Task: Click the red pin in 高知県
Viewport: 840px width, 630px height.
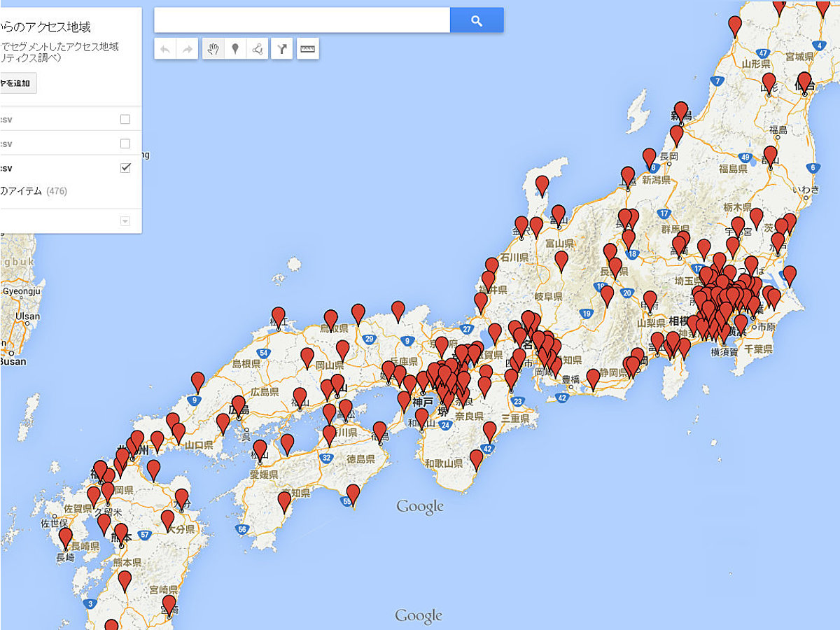Action: tap(284, 502)
